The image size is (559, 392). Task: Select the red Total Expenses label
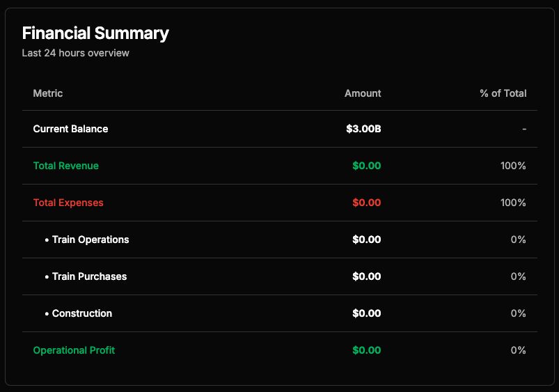[x=68, y=203]
